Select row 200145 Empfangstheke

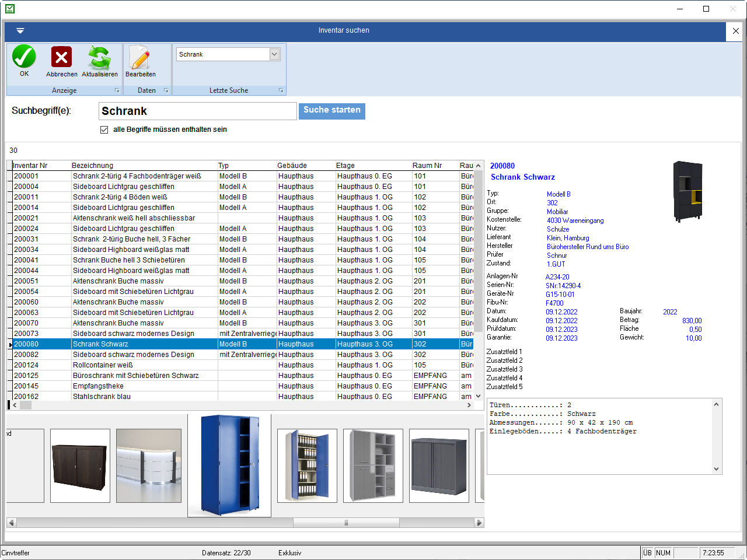[x=242, y=386]
